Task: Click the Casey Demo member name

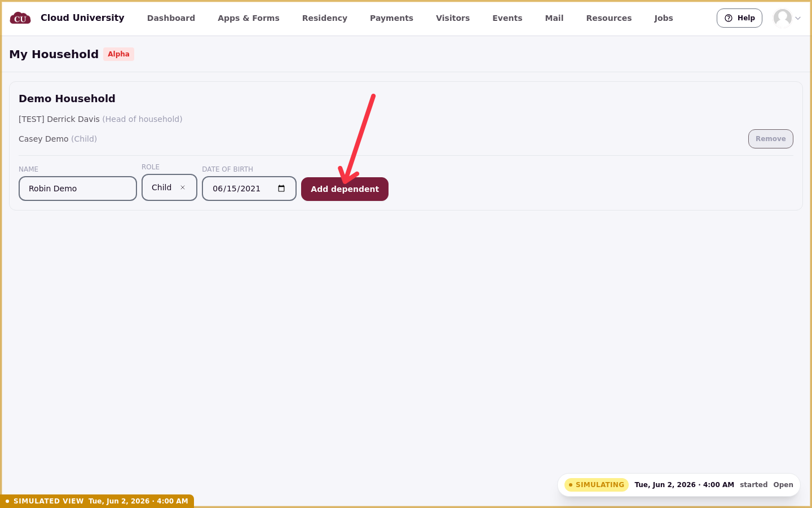Action: point(43,139)
